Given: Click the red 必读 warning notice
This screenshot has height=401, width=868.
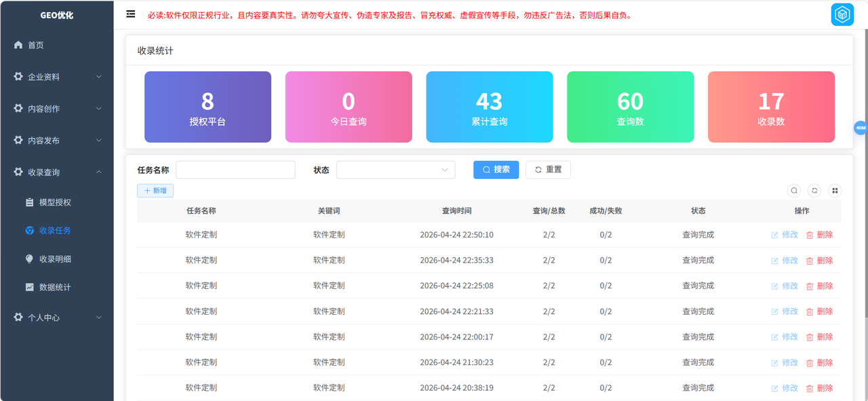Looking at the screenshot, I should pyautogui.click(x=390, y=15).
